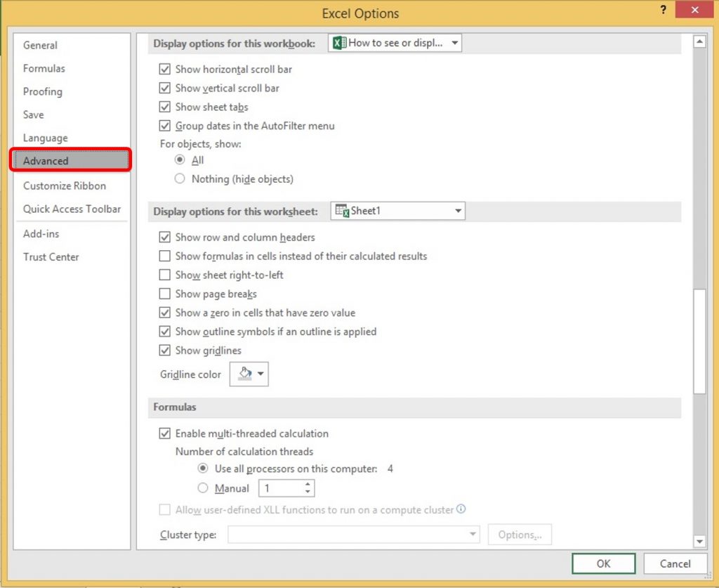The image size is (719, 588).
Task: Toggle Show vertical scroll bar checkbox
Action: 164,88
